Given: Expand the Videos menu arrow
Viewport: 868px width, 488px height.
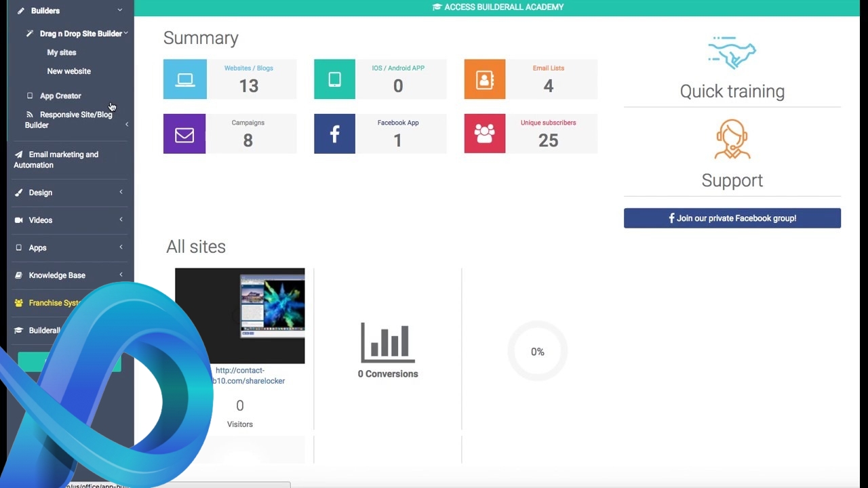Looking at the screenshot, I should tap(121, 220).
